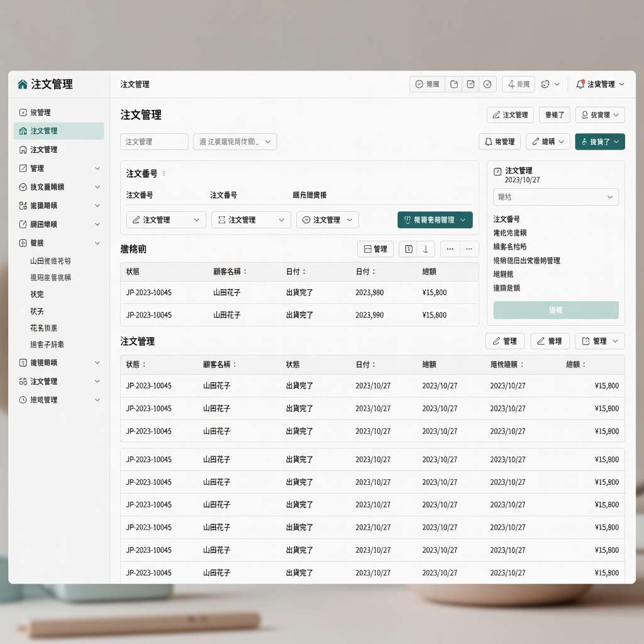Click the 注文管理 breadcrumb in top bar
This screenshot has width=644, height=644.
point(135,84)
